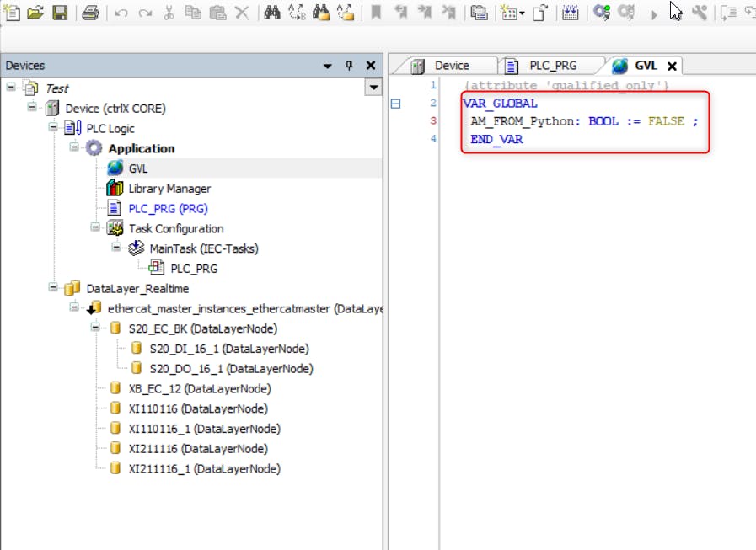Click the FALSE initial value in code
Image resolution: width=756 pixels, height=550 pixels.
point(666,121)
